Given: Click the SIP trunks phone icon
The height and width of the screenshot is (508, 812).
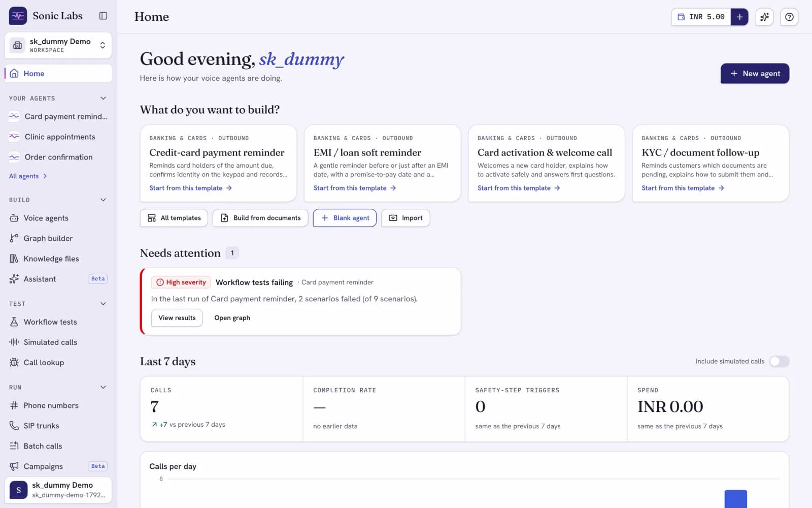Looking at the screenshot, I should pos(14,426).
